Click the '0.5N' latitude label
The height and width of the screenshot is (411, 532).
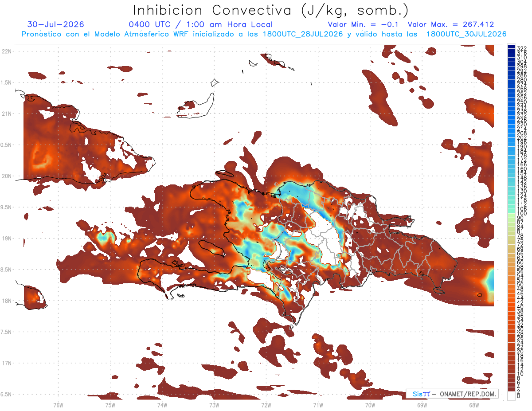pyautogui.click(x=7, y=145)
